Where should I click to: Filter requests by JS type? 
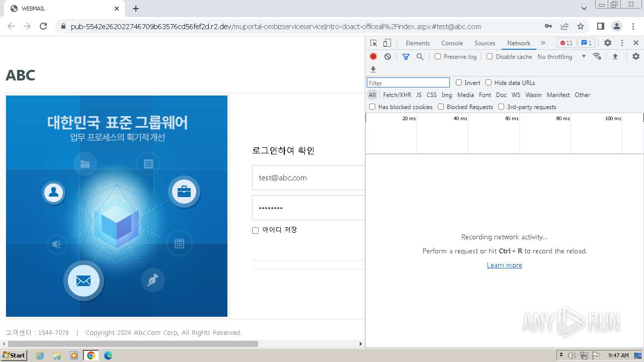coord(419,95)
